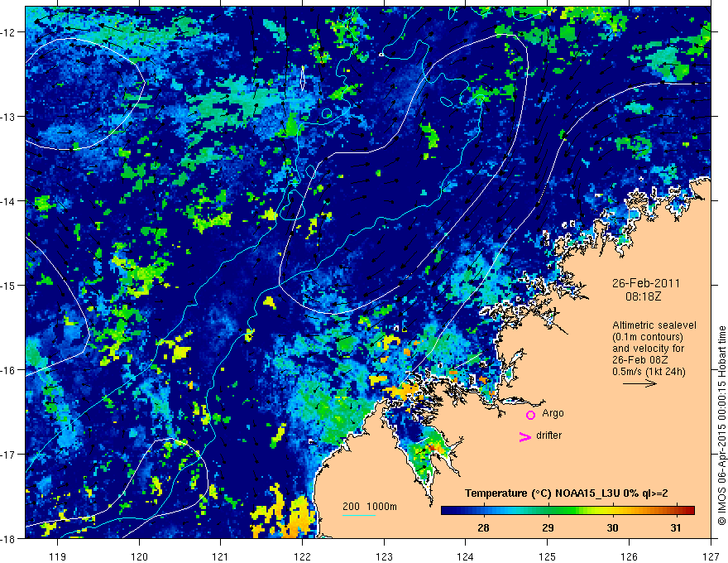Click the longitude axis label 119
The image size is (728, 563).
pos(58,556)
